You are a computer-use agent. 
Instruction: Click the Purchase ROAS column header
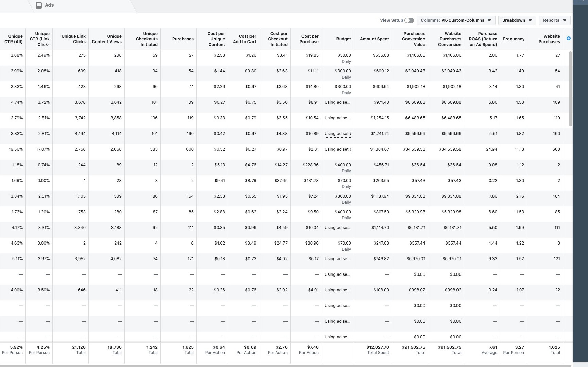click(x=483, y=39)
